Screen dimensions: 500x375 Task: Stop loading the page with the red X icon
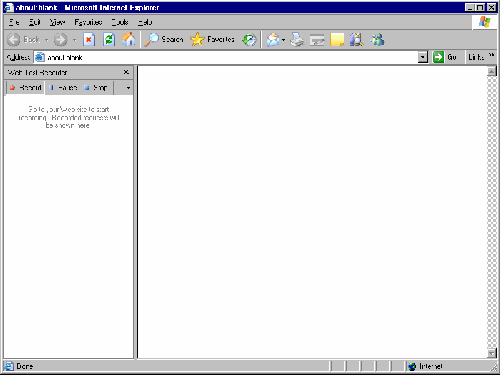(89, 40)
